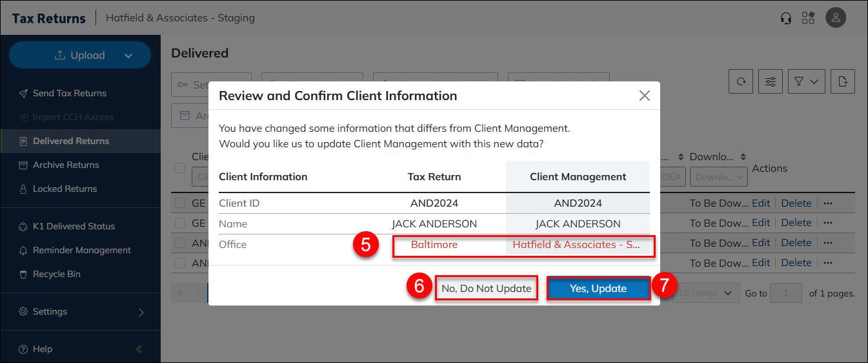Open the filter dropdown

tap(806, 81)
